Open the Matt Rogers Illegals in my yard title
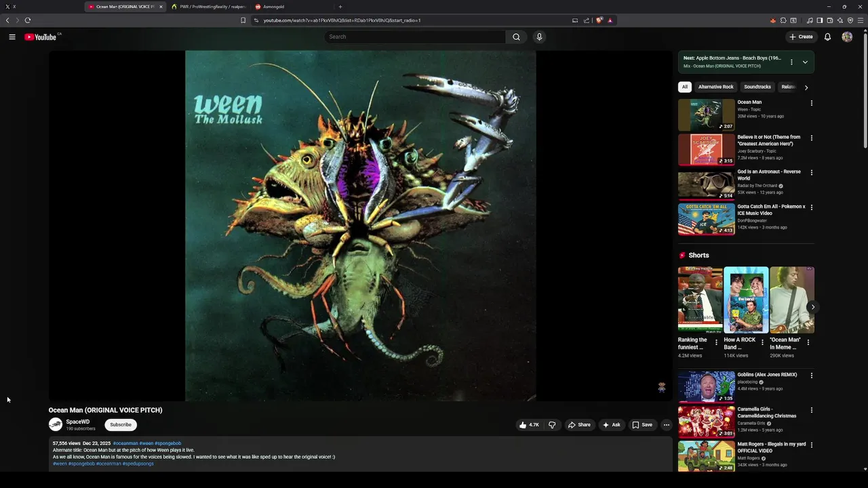868x488 pixels. click(x=772, y=447)
